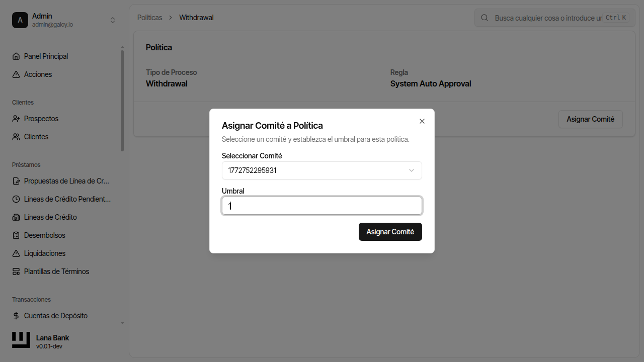Dismiss the Asignar Comité dialog
The image size is (644, 362).
(x=422, y=121)
